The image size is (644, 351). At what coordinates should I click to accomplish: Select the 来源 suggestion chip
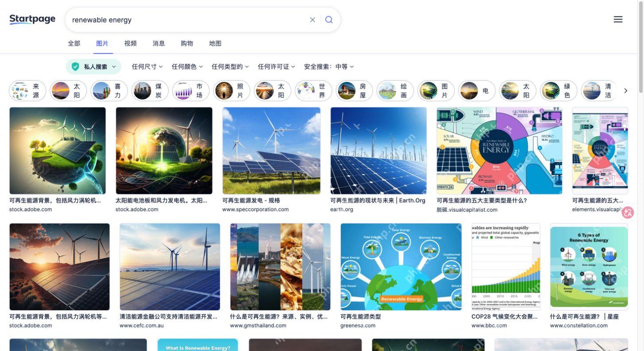point(27,91)
